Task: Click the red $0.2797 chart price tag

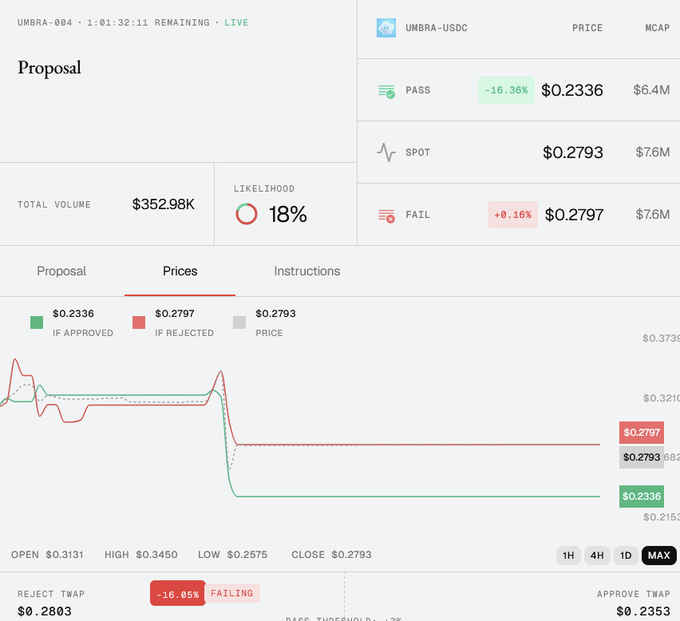Action: click(641, 432)
